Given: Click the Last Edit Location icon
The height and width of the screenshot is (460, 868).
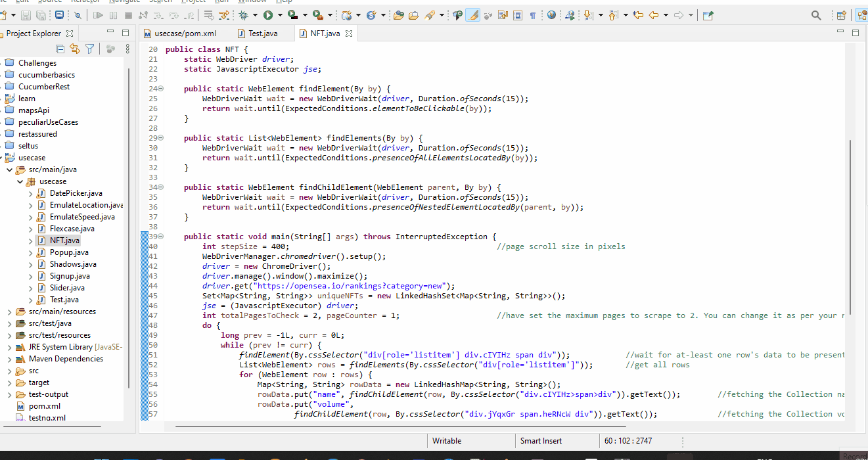Looking at the screenshot, I should pos(638,15).
